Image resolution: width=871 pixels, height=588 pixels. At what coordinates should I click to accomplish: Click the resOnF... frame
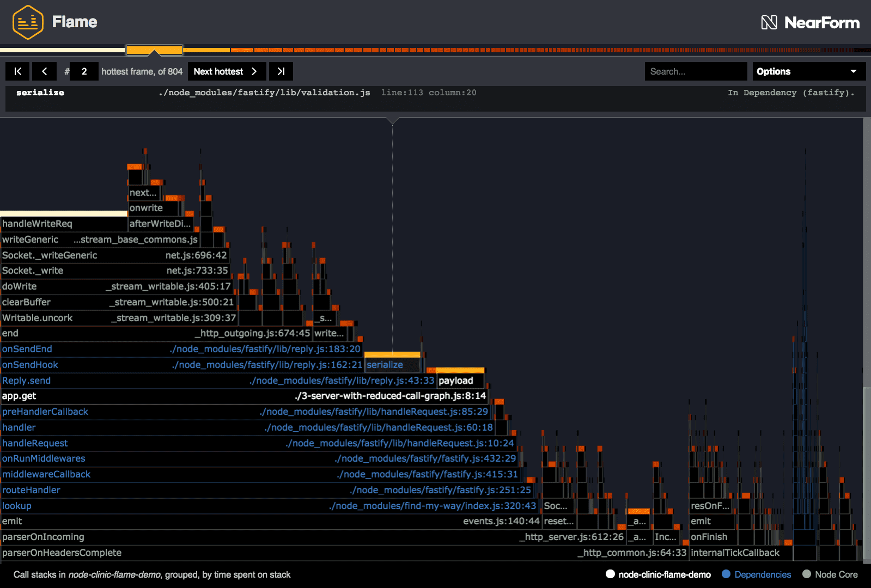(x=710, y=506)
